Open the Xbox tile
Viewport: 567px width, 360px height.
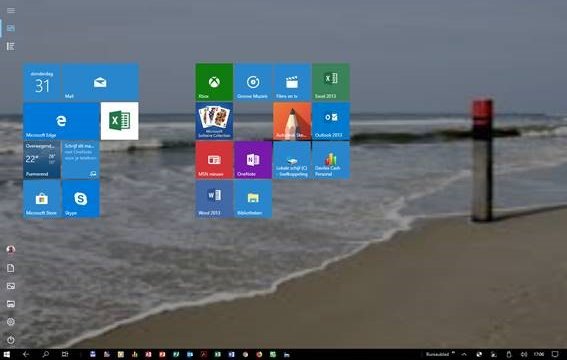point(214,82)
